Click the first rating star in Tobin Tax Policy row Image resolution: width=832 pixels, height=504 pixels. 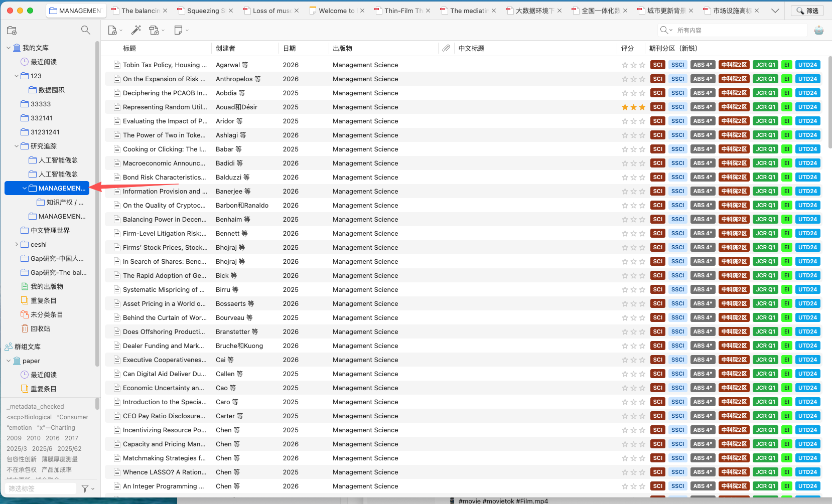coord(625,65)
